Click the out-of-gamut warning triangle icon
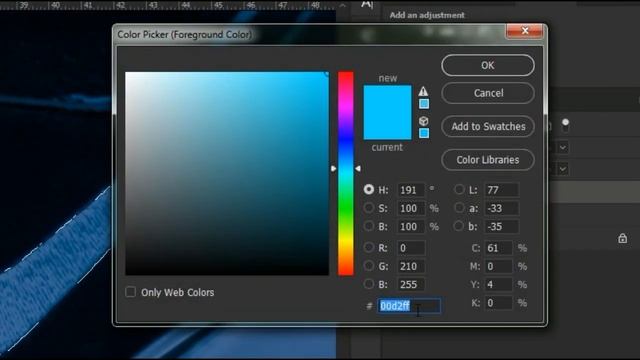640x360 pixels. tap(423, 91)
